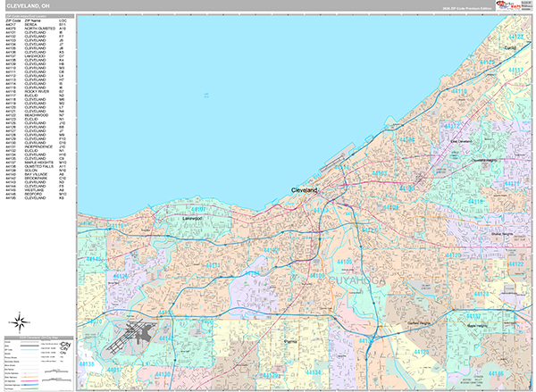Click the cyan ZIP Code line in legend
The height and width of the screenshot is (392, 536).
click(x=29, y=350)
